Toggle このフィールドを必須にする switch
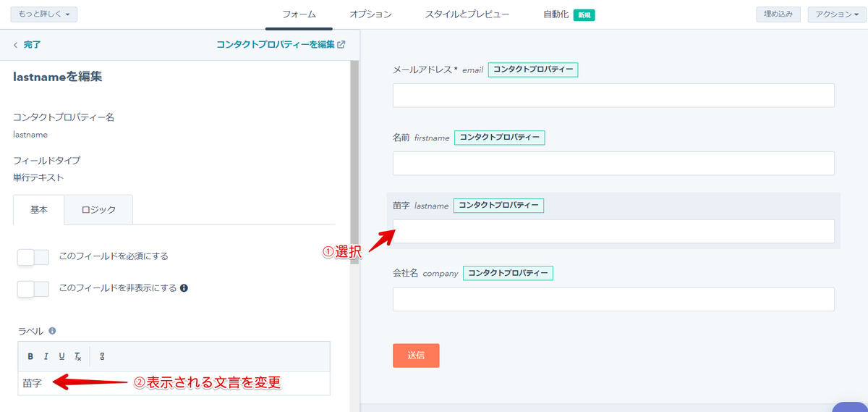 point(33,257)
